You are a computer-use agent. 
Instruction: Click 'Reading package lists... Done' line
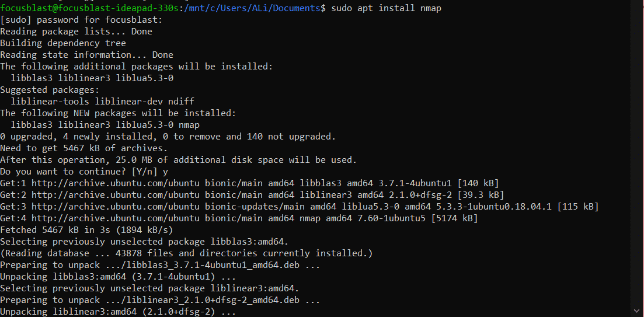[x=76, y=32]
